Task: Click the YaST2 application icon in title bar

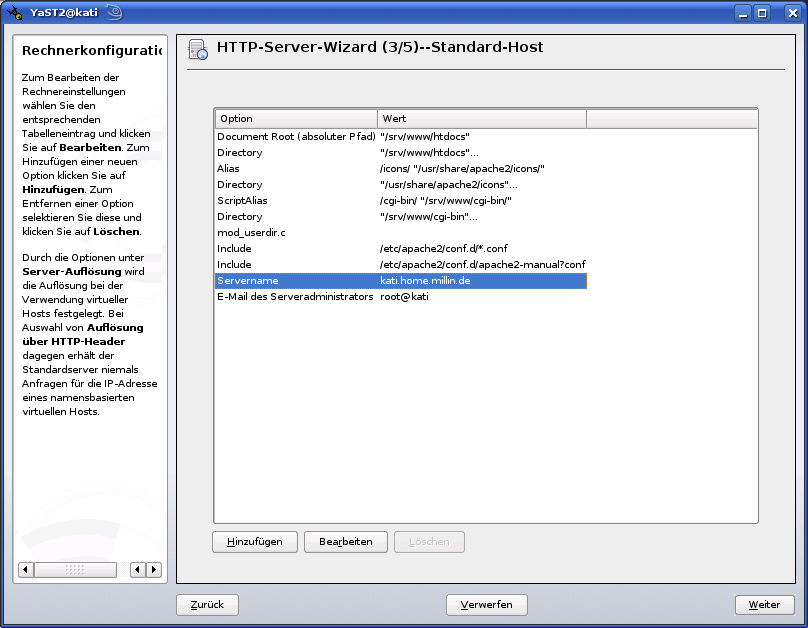Action: [15, 13]
